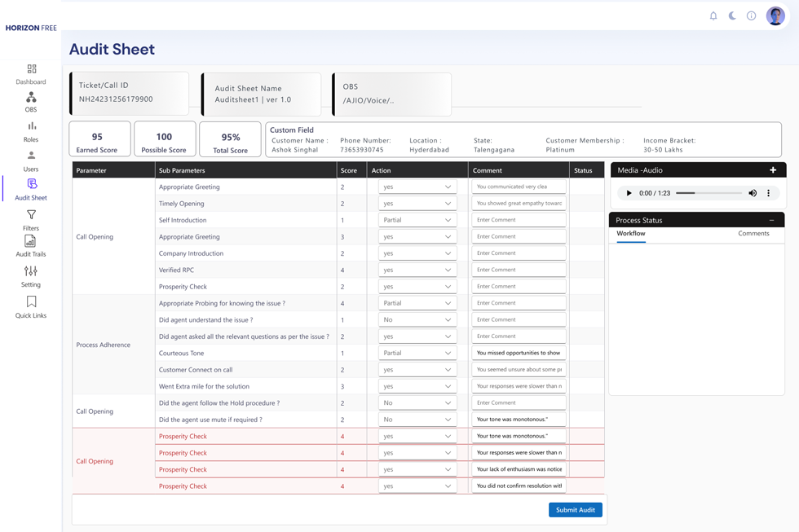Open the user profile avatar

pos(775,15)
